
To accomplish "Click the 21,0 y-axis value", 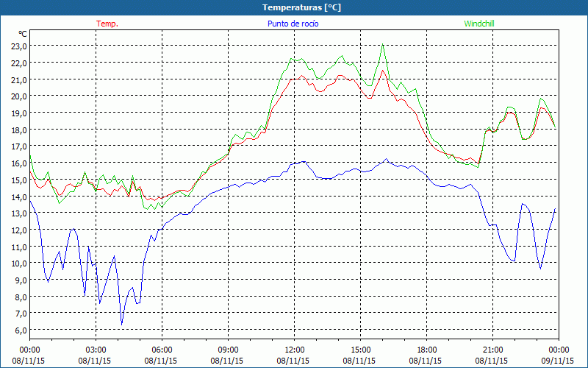I will point(19,79).
